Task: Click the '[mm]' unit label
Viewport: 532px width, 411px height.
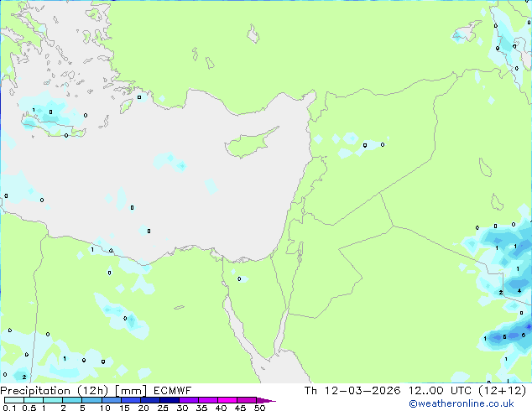Action: click(x=131, y=391)
